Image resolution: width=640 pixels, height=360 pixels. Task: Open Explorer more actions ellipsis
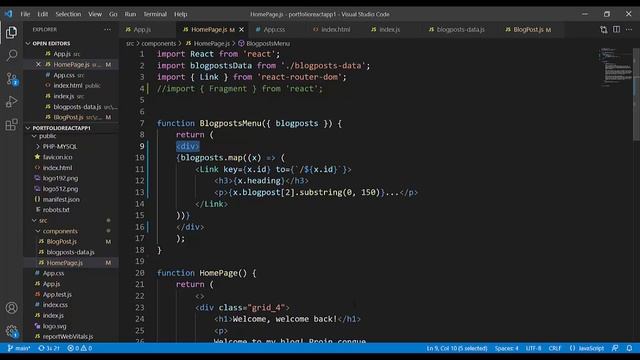[x=107, y=29]
